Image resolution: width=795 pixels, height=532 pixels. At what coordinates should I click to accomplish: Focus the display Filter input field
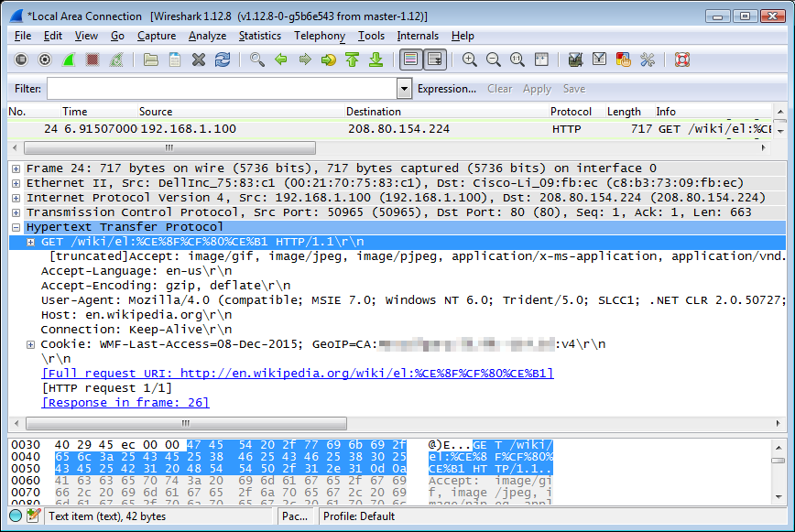coord(222,89)
